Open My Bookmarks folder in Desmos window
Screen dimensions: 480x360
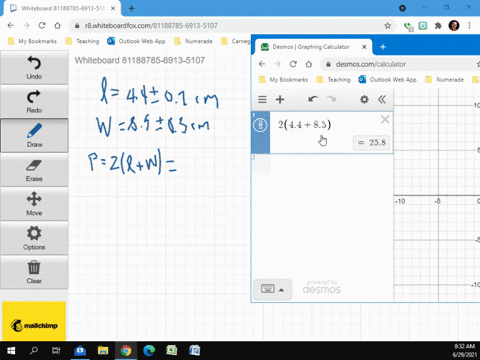[284, 80]
